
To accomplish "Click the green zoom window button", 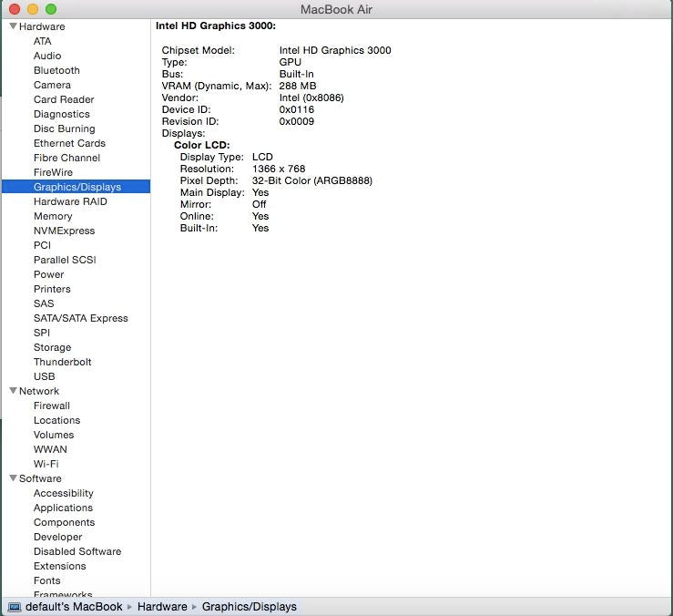I will pos(50,9).
